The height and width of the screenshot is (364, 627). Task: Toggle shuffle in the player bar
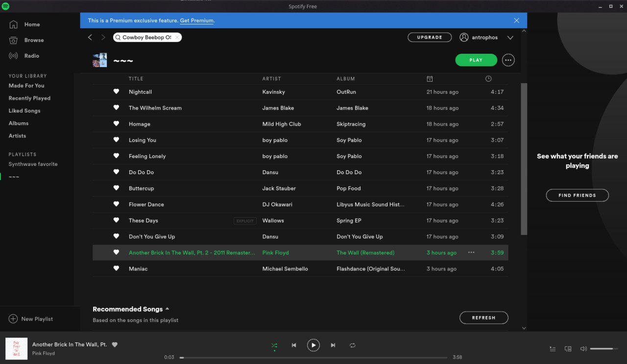[x=274, y=345]
